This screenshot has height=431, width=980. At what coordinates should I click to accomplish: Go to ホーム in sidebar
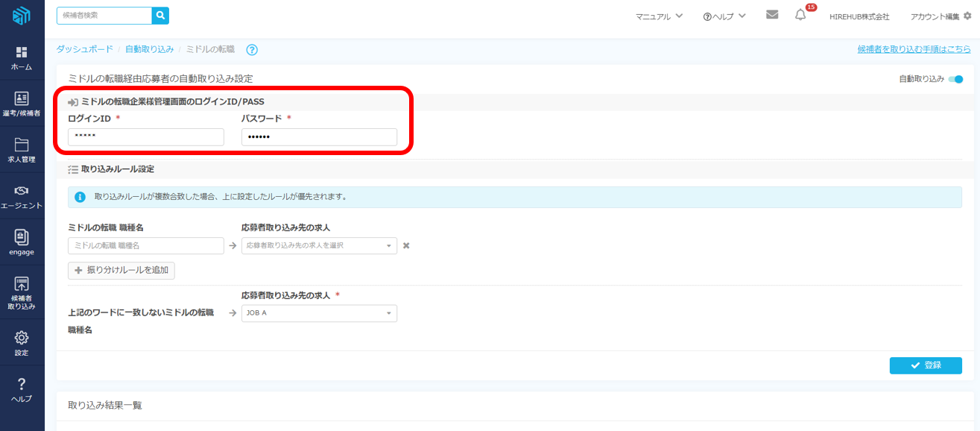(22, 58)
